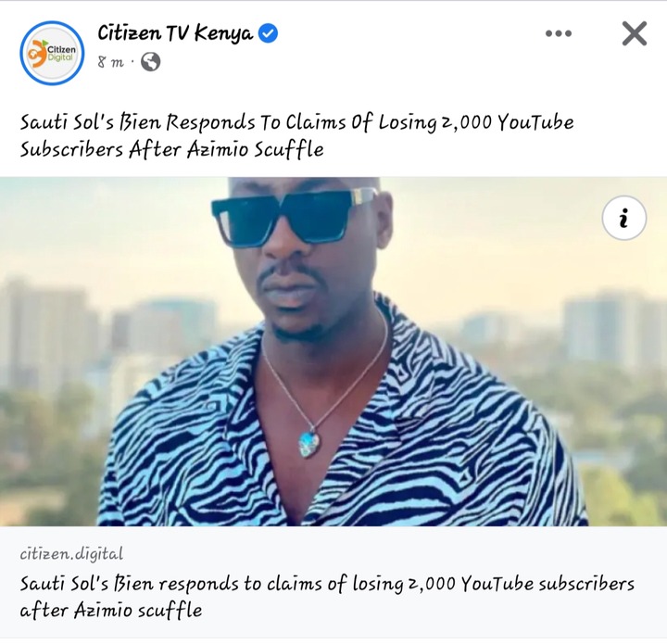
Task: Open the citizen.digital domain link
Action: (x=71, y=554)
